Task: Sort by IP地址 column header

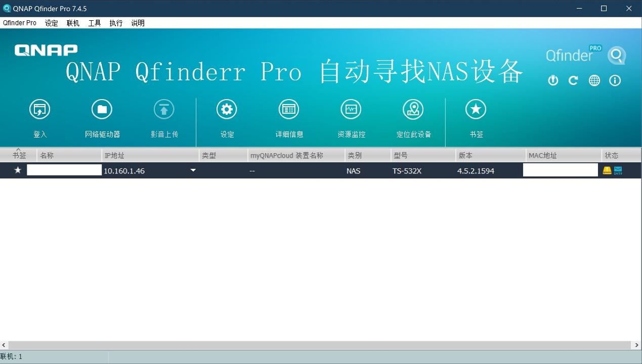Action: [150, 155]
